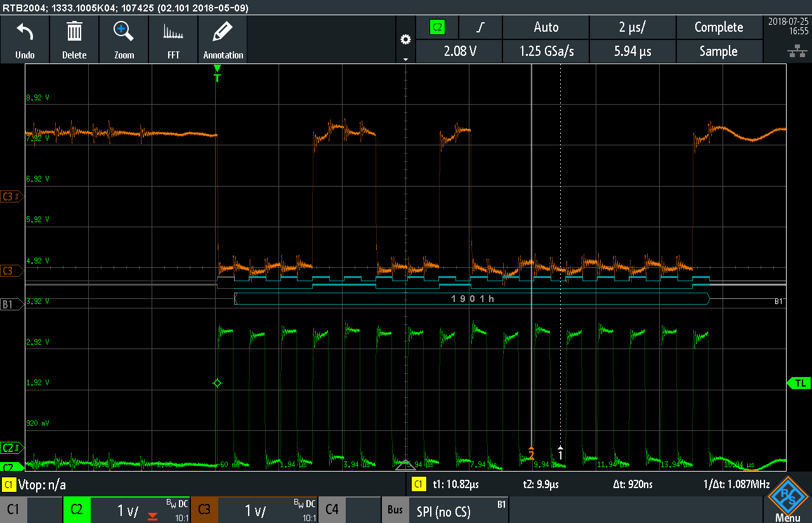Click the decoded 1901h bus value
Screen dimensions: 812x523
click(x=472, y=298)
